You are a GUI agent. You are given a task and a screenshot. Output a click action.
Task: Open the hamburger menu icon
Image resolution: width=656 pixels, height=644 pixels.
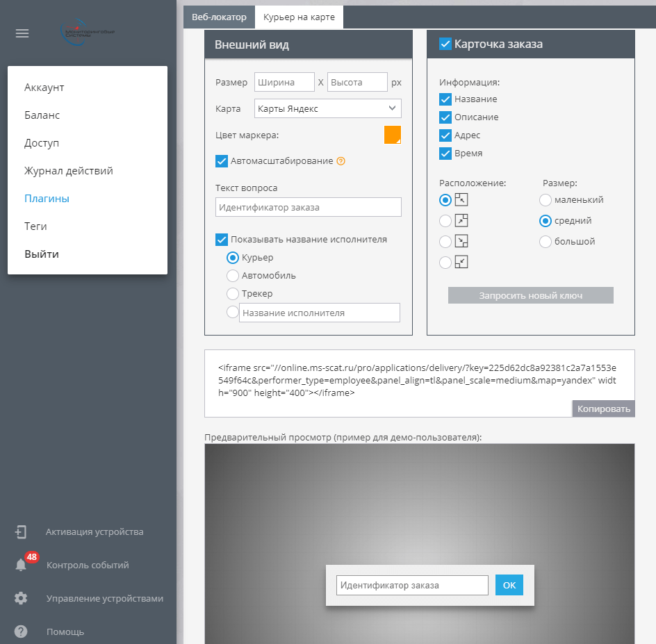tap(22, 33)
